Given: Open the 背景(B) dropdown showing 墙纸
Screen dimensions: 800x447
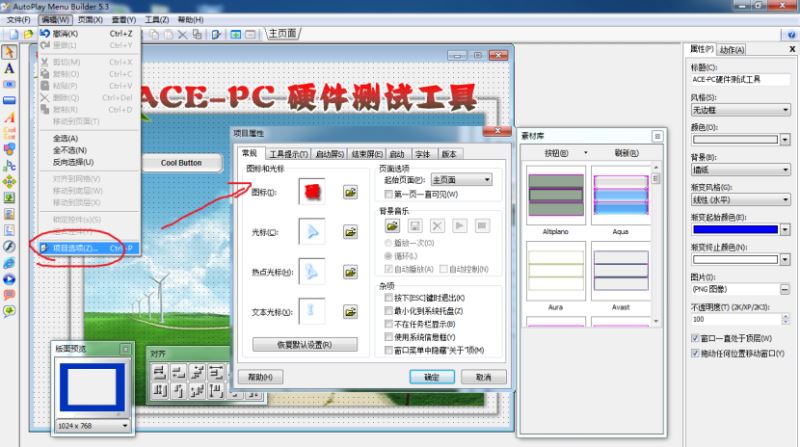Looking at the screenshot, I should click(x=740, y=169).
